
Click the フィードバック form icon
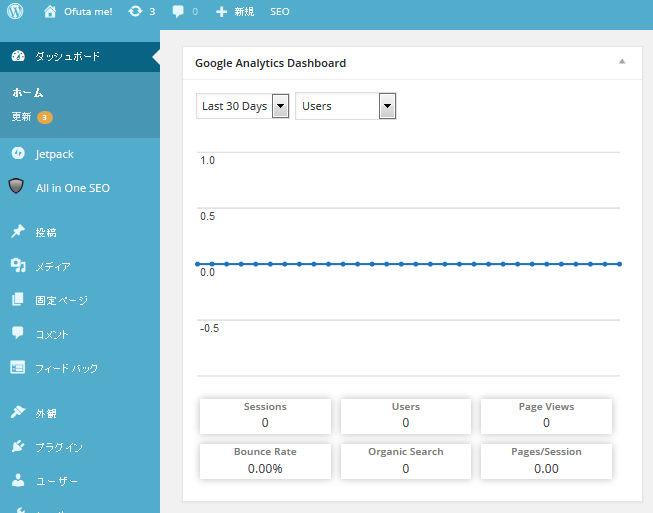(17, 367)
